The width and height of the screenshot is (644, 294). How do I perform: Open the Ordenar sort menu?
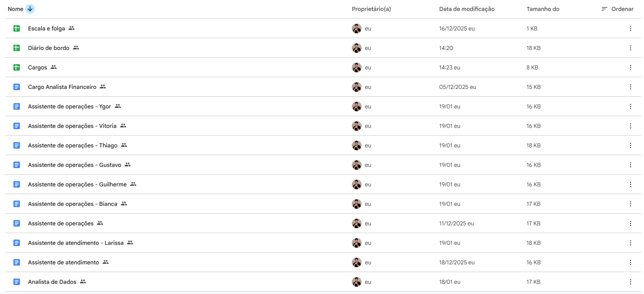pos(618,9)
